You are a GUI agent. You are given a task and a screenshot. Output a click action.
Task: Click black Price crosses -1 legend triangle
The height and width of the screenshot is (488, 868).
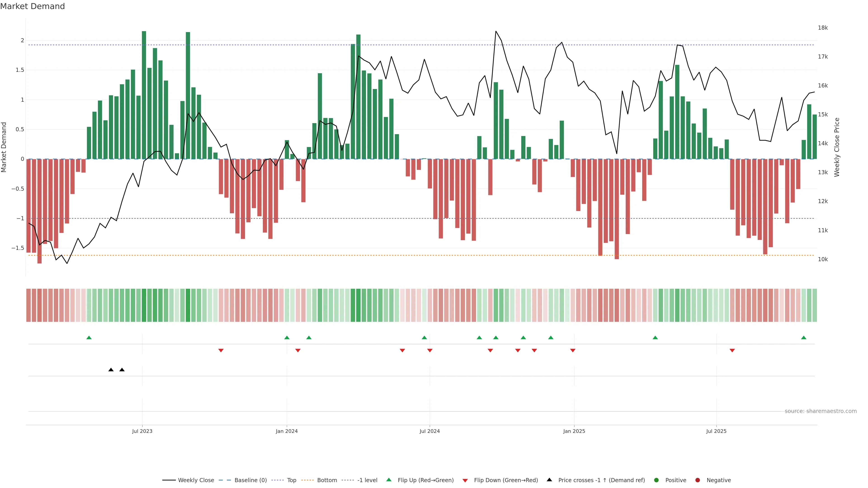click(x=549, y=480)
